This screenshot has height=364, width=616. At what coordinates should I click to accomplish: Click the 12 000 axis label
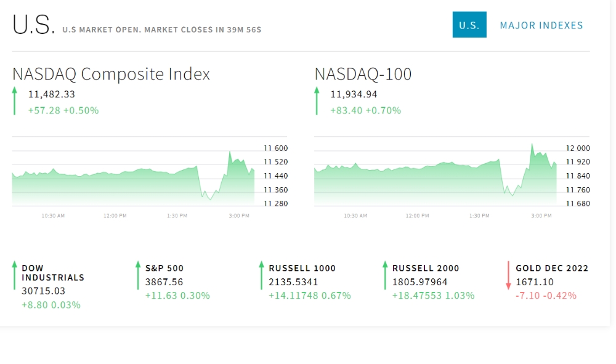pos(578,148)
